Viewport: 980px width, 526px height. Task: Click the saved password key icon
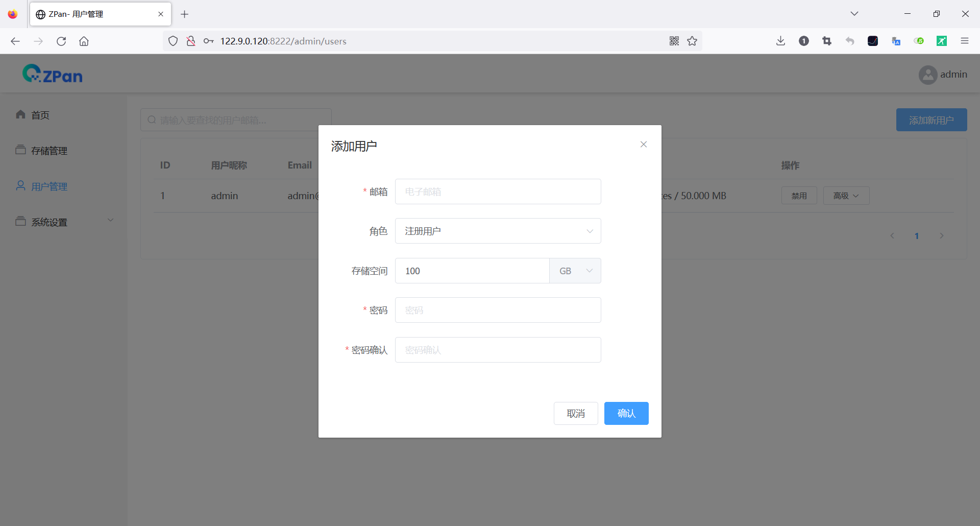(208, 41)
